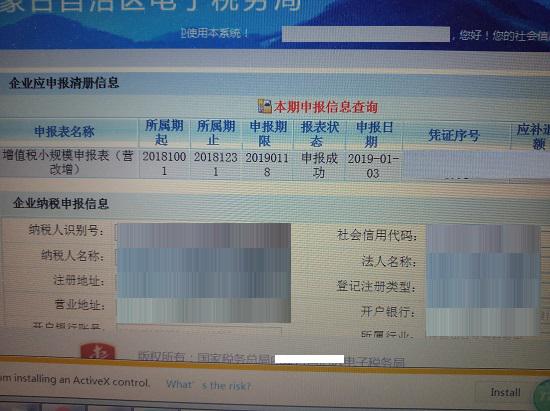The height and width of the screenshot is (411, 550).
Task: Click the 所属期止 column header
Action: (216, 133)
